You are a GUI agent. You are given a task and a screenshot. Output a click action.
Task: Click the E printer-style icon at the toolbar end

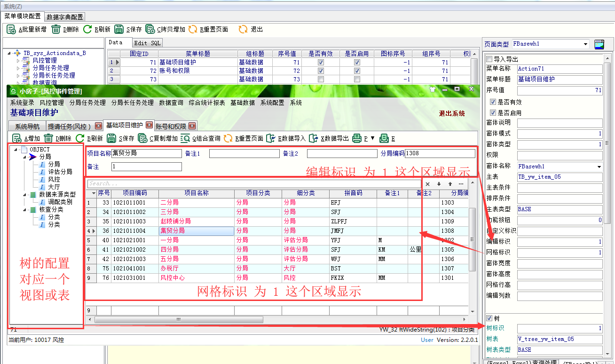tap(384, 138)
